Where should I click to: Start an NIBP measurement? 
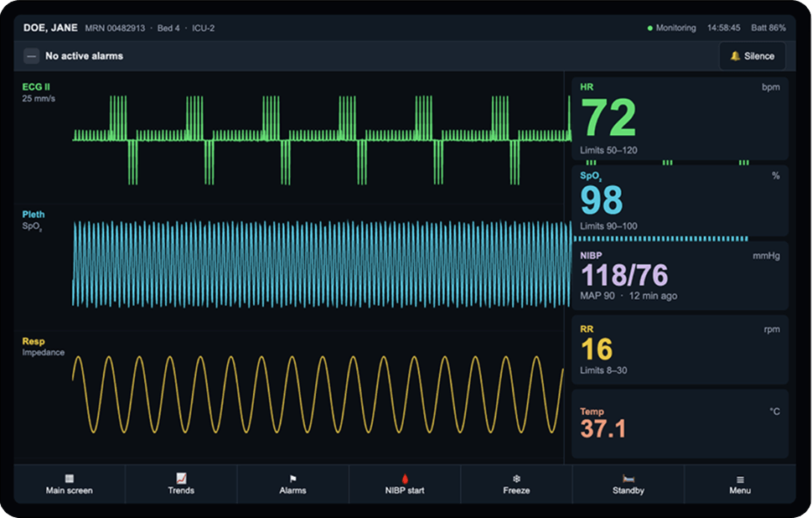(405, 484)
